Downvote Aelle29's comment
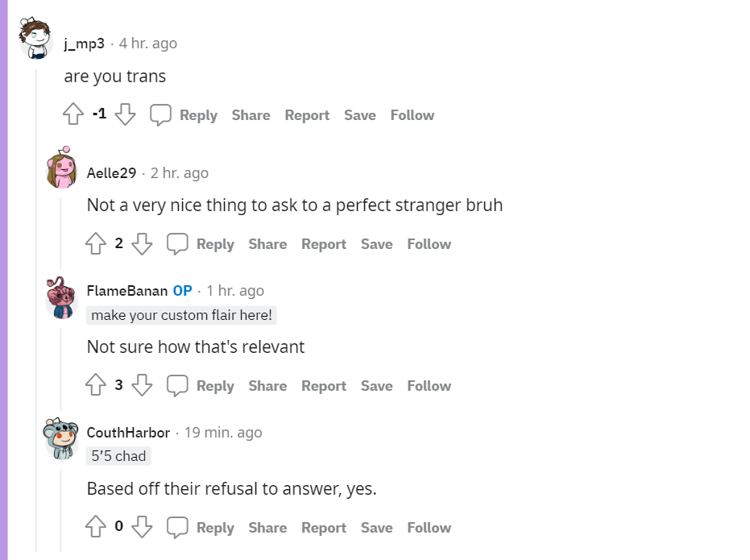 142,243
